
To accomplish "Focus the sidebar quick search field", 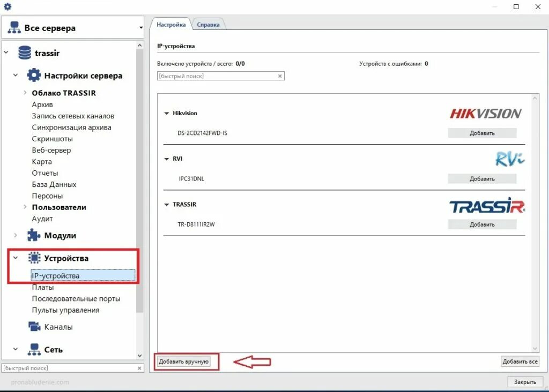I will 73,368.
